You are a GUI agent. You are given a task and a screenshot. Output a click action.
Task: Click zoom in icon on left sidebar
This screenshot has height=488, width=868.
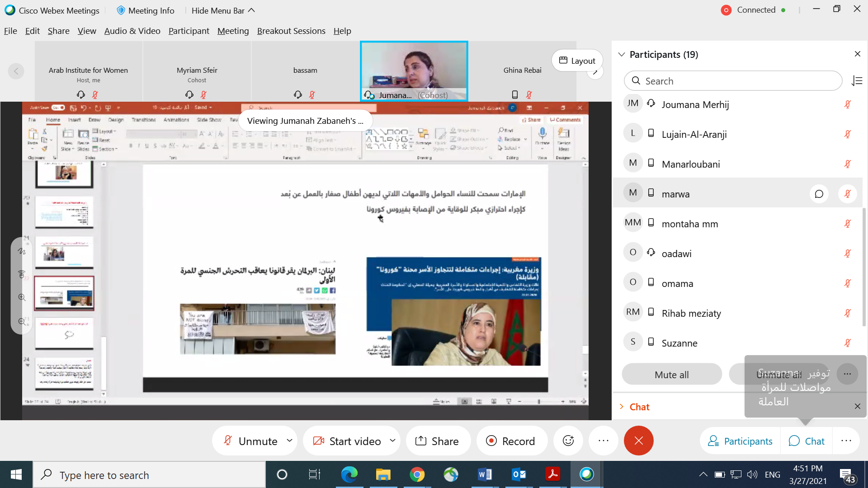coord(22,297)
